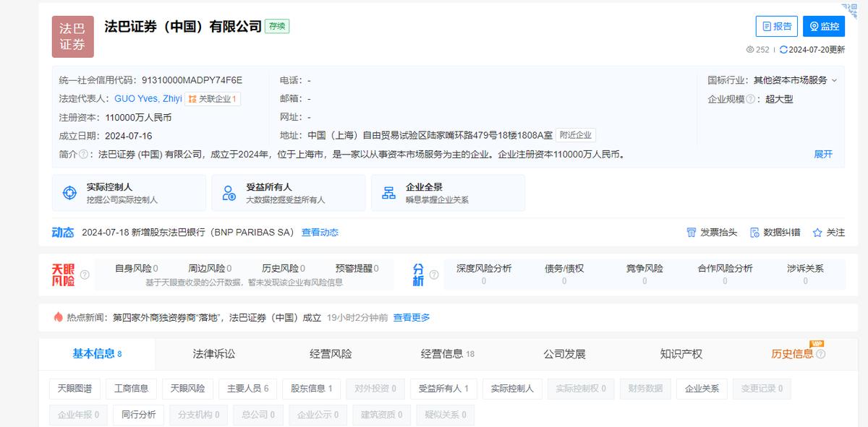
Task: Select 周边风险 0 item
Action: 210,268
